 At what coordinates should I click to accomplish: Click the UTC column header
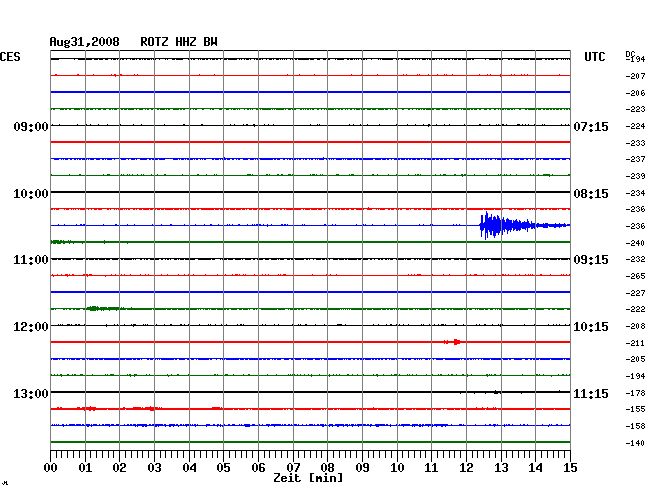594,57
